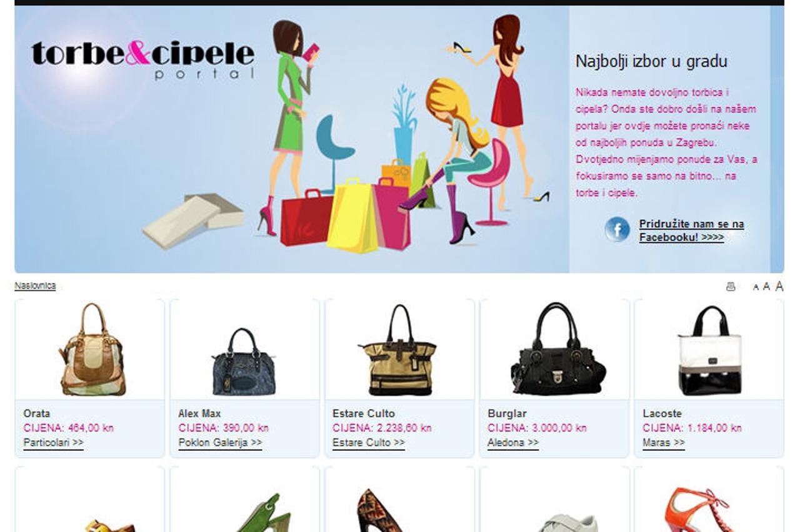This screenshot has height=532, width=800.
Task: Open Pridružite nam se na Facebooku link
Action: [x=691, y=230]
